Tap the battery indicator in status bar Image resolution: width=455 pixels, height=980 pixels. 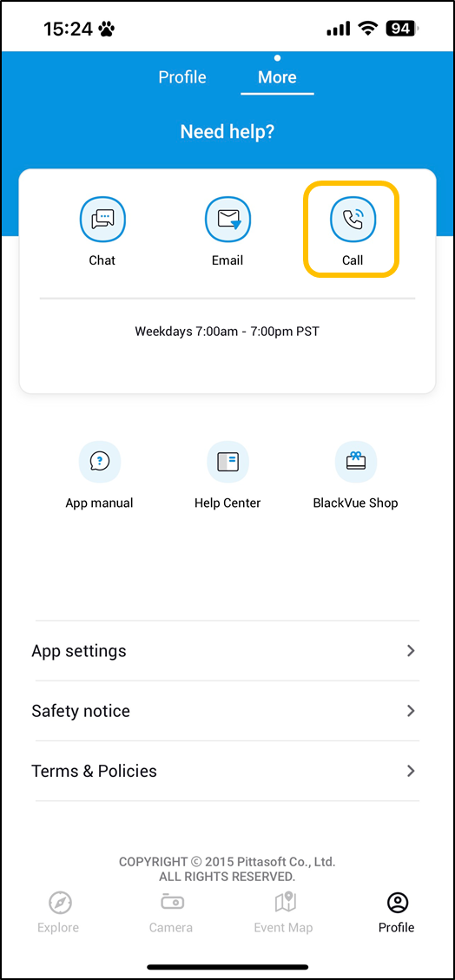click(403, 28)
